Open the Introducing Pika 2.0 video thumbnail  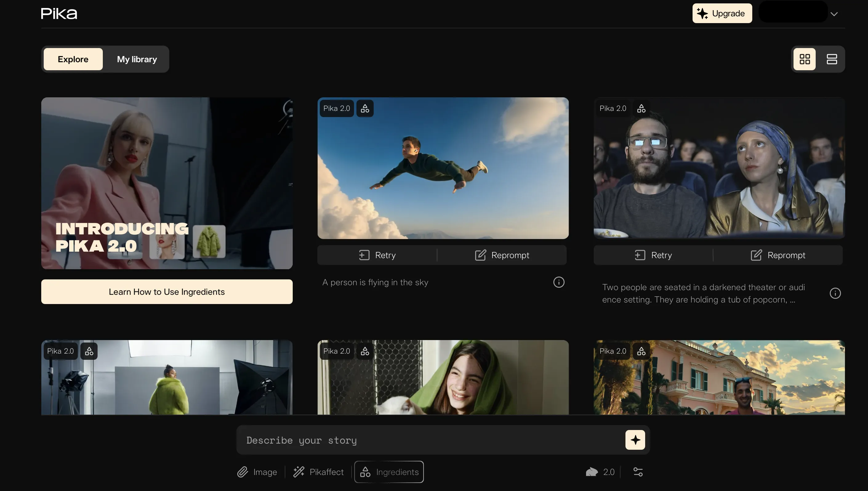point(167,183)
